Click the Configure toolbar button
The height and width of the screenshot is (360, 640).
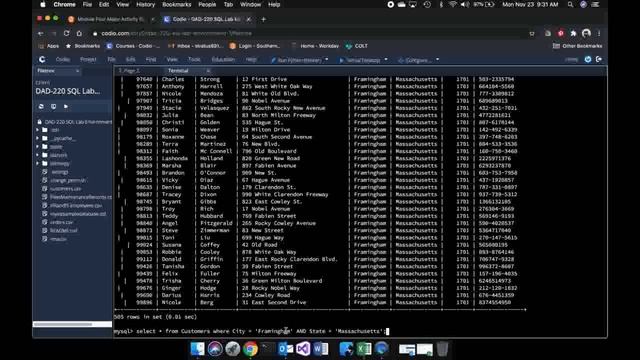pyautogui.click(x=415, y=60)
